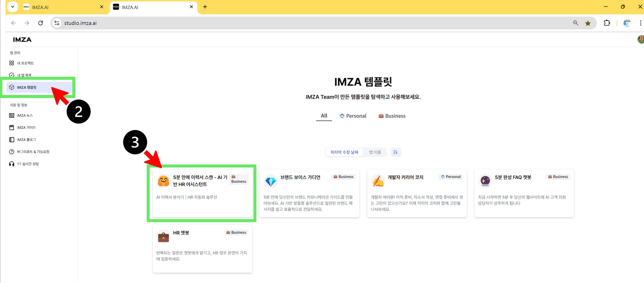Switch to the Personal template tab

click(x=353, y=116)
